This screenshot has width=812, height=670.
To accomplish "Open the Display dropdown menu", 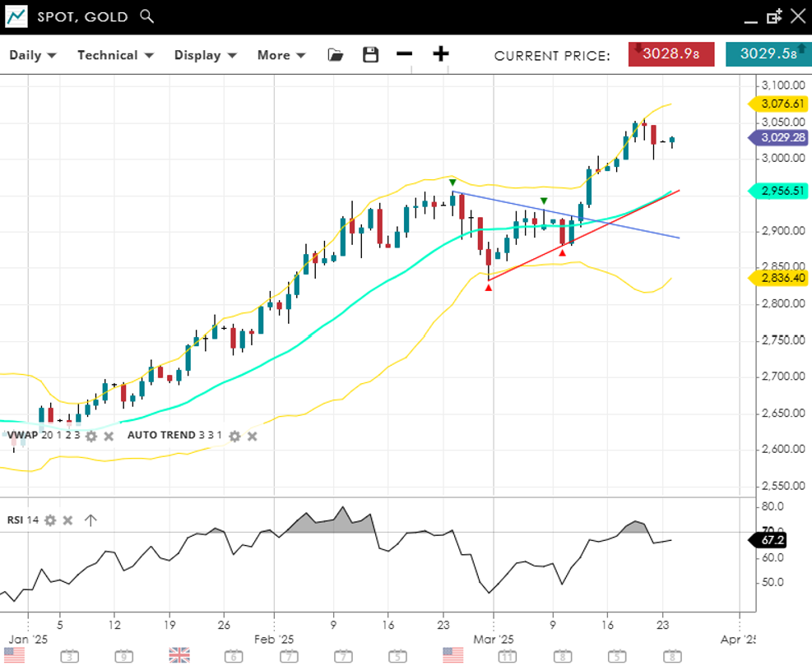I will click(205, 55).
